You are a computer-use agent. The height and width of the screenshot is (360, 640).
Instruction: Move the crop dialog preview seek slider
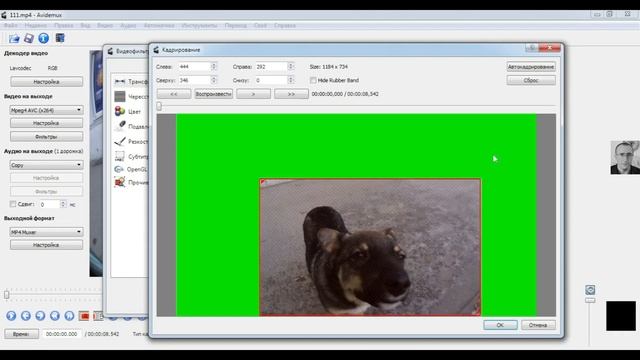click(159, 106)
